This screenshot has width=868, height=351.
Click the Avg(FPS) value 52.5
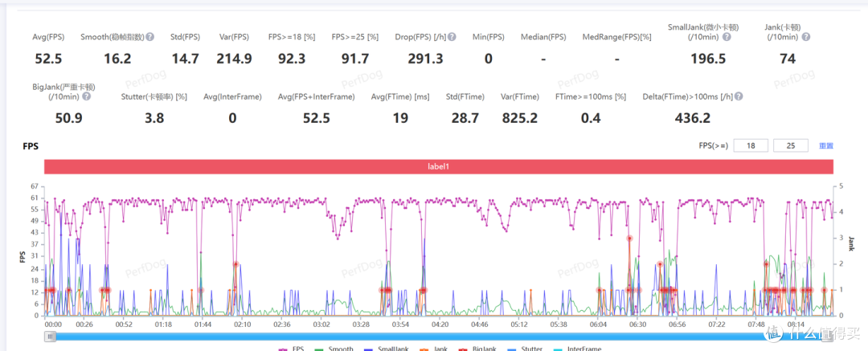[x=48, y=58]
